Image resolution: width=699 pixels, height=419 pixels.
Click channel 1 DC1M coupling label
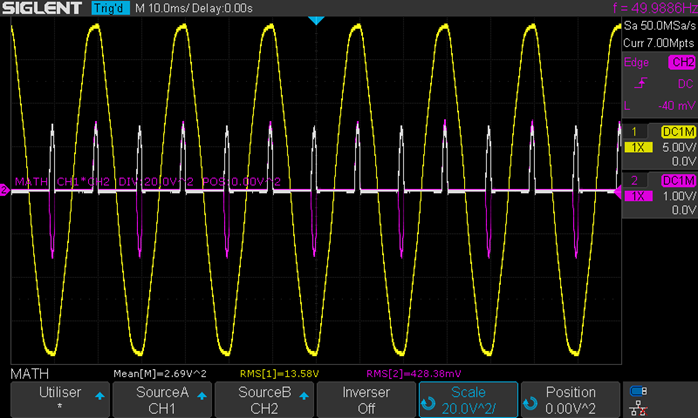coord(678,131)
